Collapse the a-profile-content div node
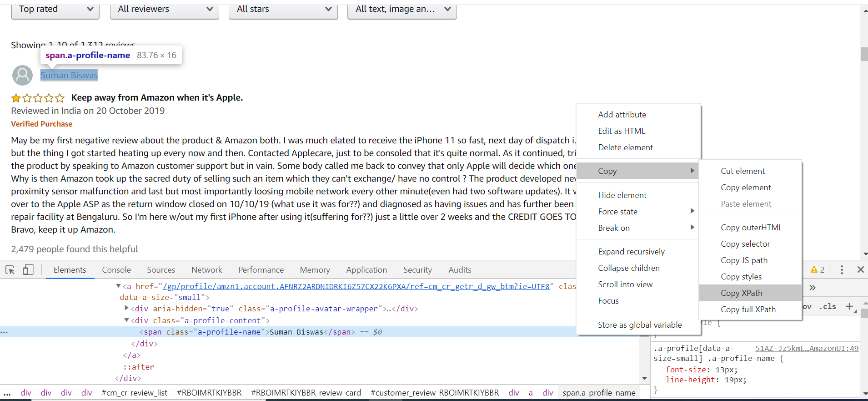The height and width of the screenshot is (401, 868). pyautogui.click(x=127, y=320)
